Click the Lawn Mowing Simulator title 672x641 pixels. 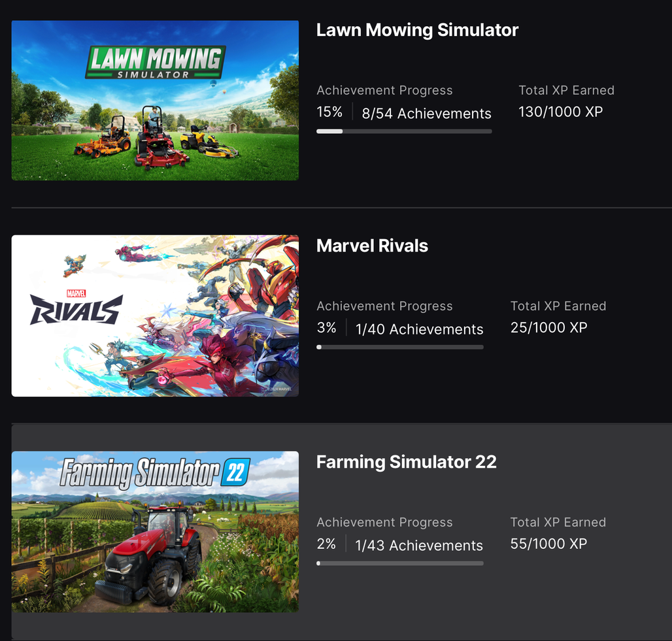coord(417,30)
